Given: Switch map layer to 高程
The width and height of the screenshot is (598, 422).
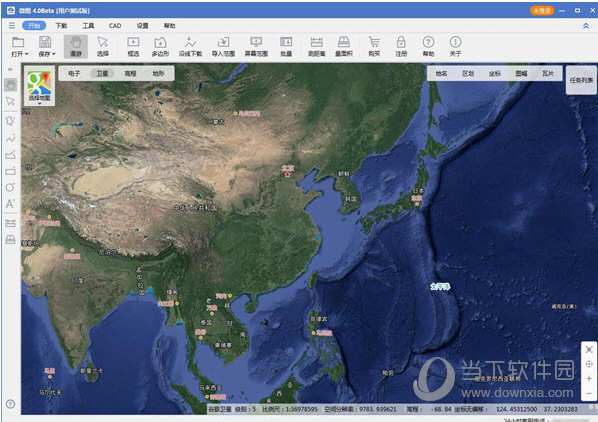Looking at the screenshot, I should click(130, 73).
